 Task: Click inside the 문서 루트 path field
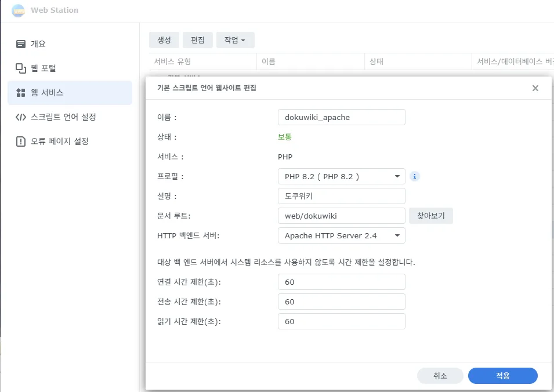click(341, 216)
